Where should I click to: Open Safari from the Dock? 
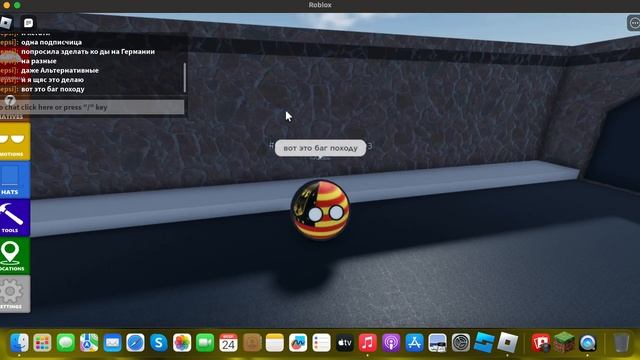pos(135,342)
